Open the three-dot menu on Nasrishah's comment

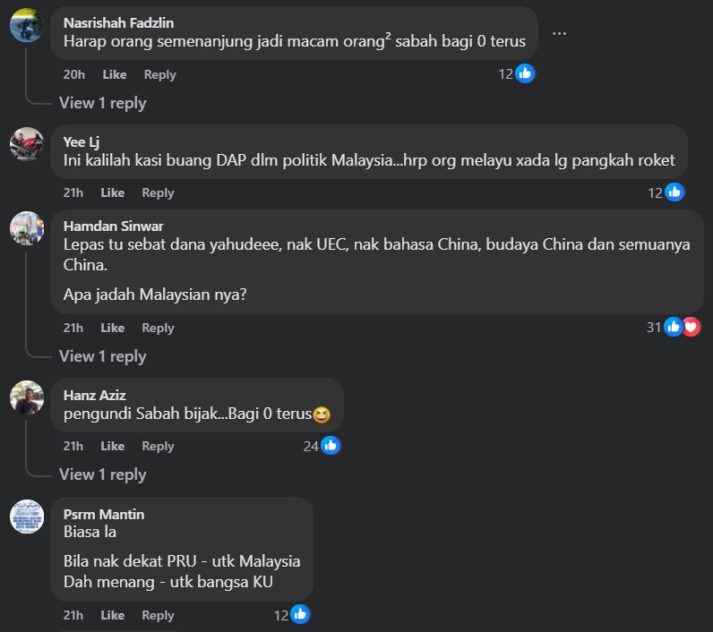[559, 33]
